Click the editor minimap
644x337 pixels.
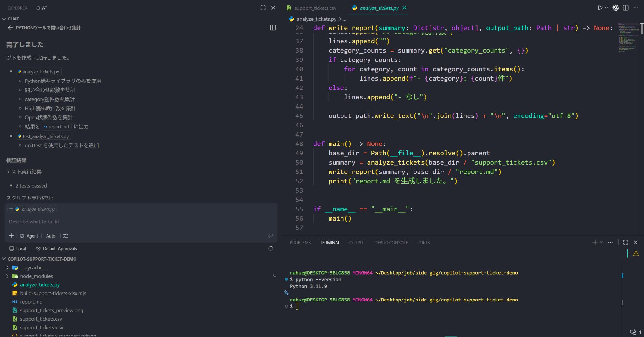click(628, 37)
